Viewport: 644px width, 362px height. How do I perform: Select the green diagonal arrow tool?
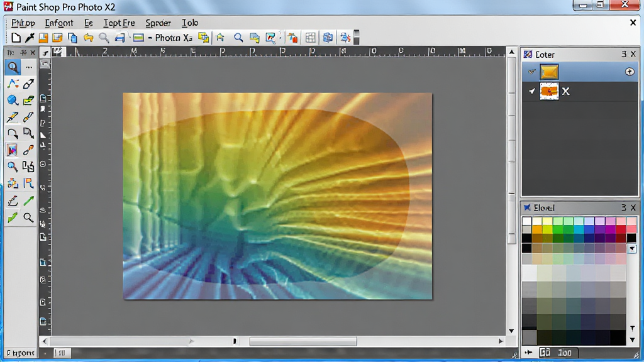[28, 200]
